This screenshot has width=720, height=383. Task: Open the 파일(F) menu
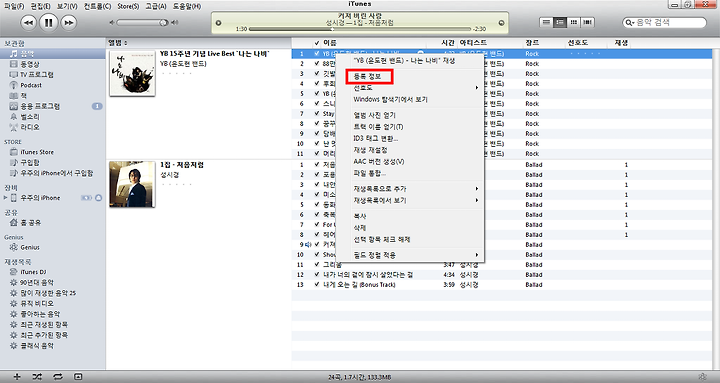click(14, 6)
